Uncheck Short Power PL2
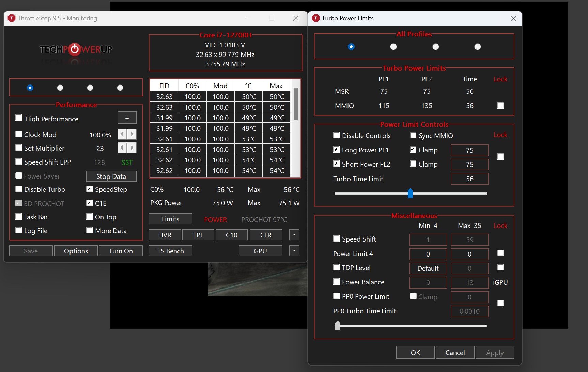The height and width of the screenshot is (372, 588). click(x=337, y=164)
